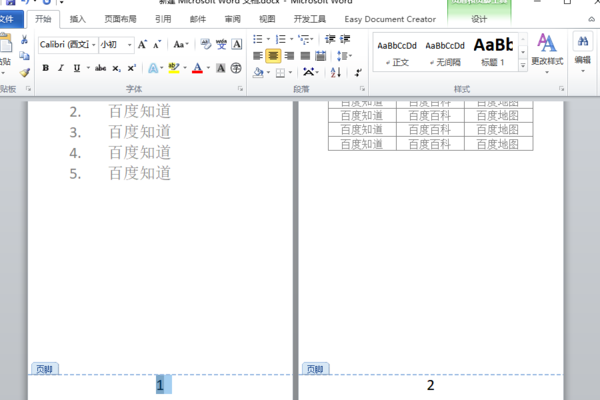Click the Text Effects glowing A icon

pyautogui.click(x=153, y=68)
